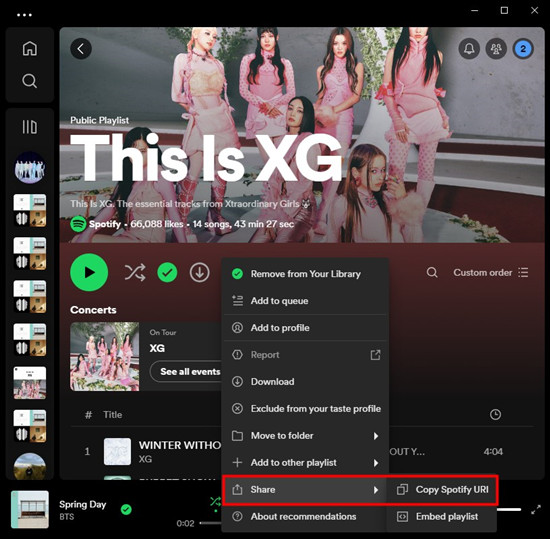The height and width of the screenshot is (539, 550).
Task: Choose Remove from Your Library
Action: tap(306, 274)
